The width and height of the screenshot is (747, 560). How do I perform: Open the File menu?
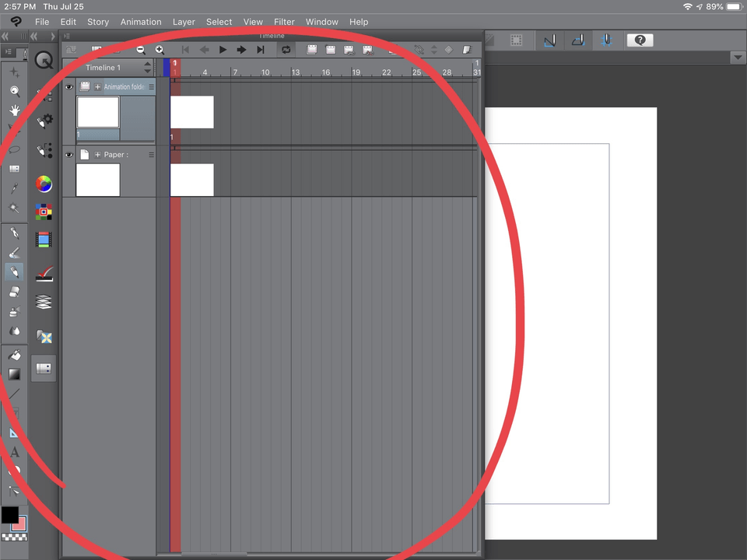click(42, 22)
